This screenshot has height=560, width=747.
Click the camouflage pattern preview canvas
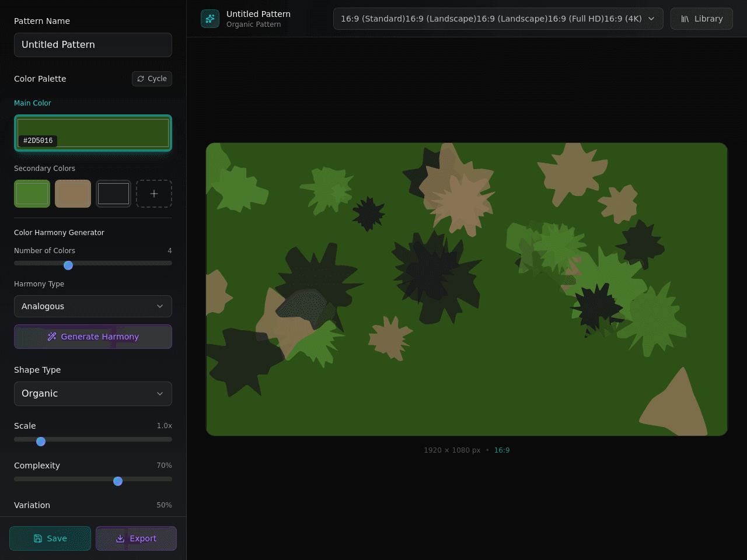click(467, 289)
